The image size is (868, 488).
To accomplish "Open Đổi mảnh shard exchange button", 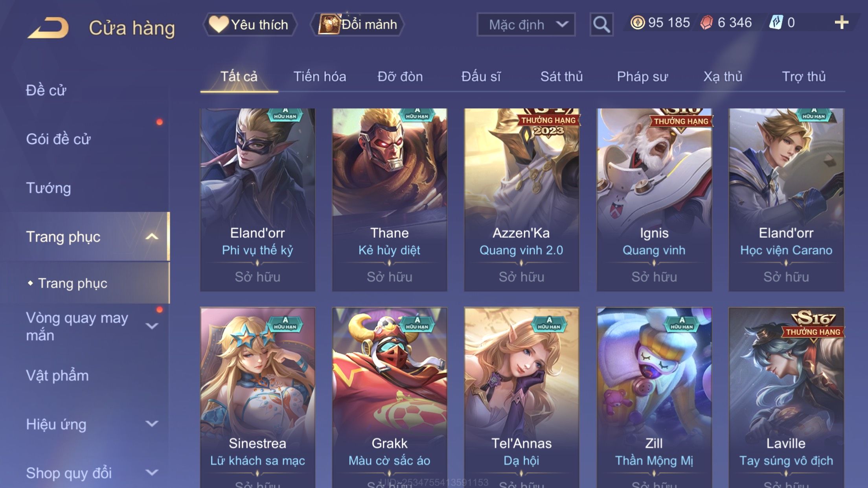I will (x=357, y=24).
